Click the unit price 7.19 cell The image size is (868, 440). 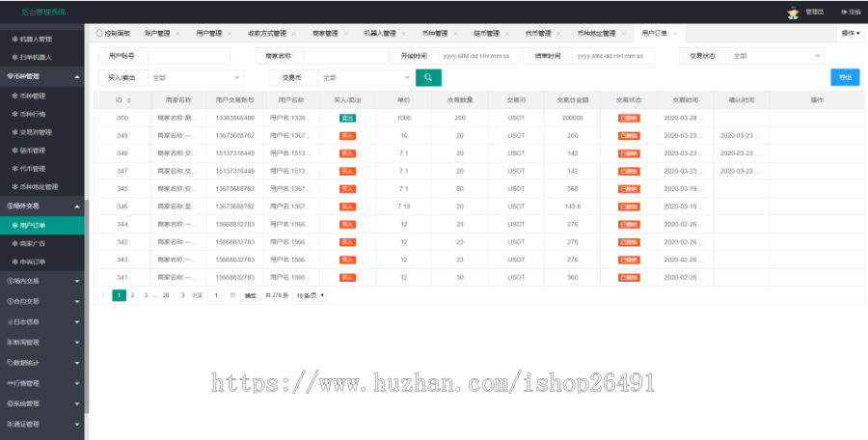(403, 206)
